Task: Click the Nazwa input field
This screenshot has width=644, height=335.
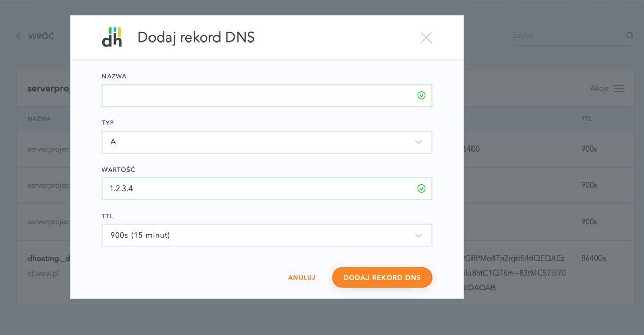Action: [256, 95]
